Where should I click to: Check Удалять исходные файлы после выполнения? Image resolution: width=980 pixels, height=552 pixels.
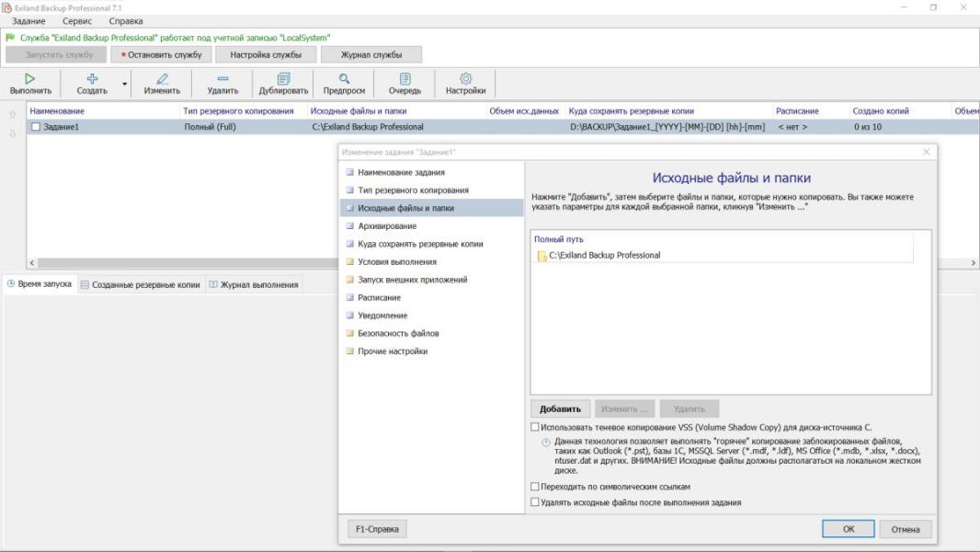pyautogui.click(x=536, y=502)
